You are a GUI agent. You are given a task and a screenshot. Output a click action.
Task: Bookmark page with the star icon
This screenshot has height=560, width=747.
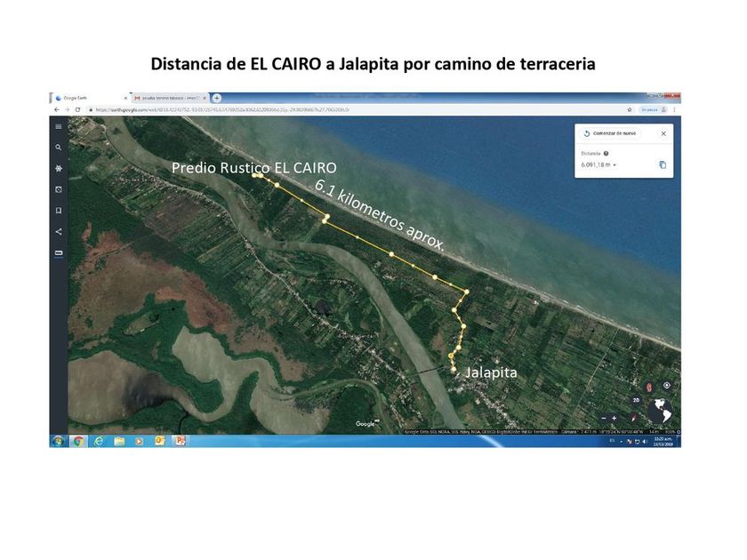630,109
